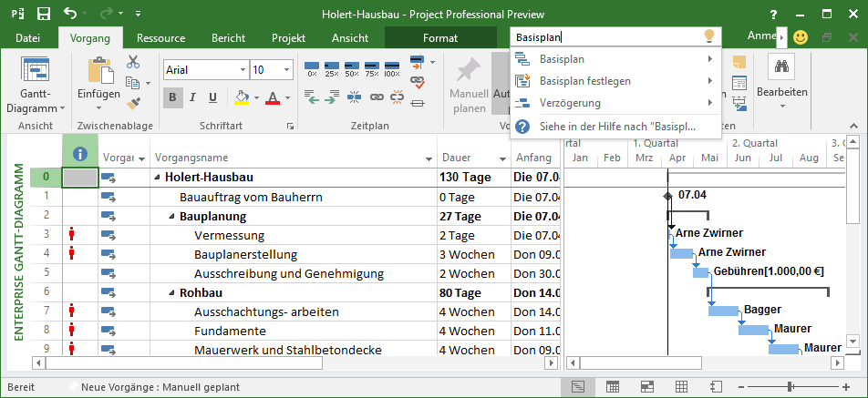Apply yellow background fill color
Viewport: 868px width, 398px height.
point(242,98)
